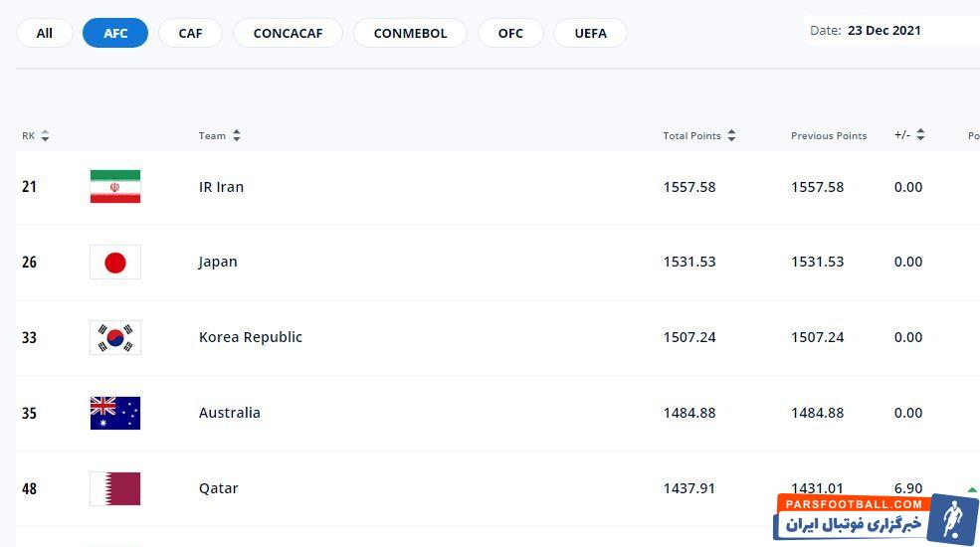Screen dimensions: 980x547
Task: Click the Korea Republic flag icon
Action: 115,338
